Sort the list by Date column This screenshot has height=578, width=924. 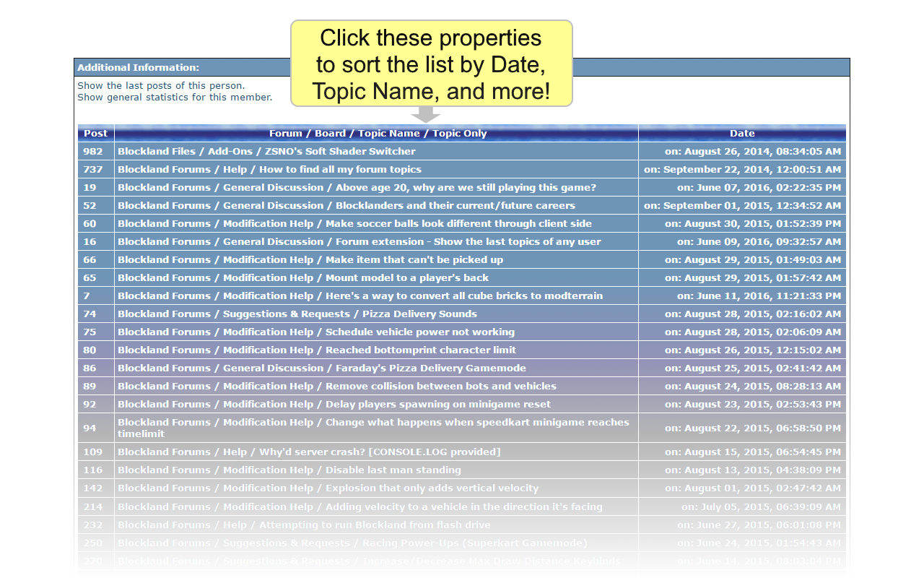(x=742, y=133)
